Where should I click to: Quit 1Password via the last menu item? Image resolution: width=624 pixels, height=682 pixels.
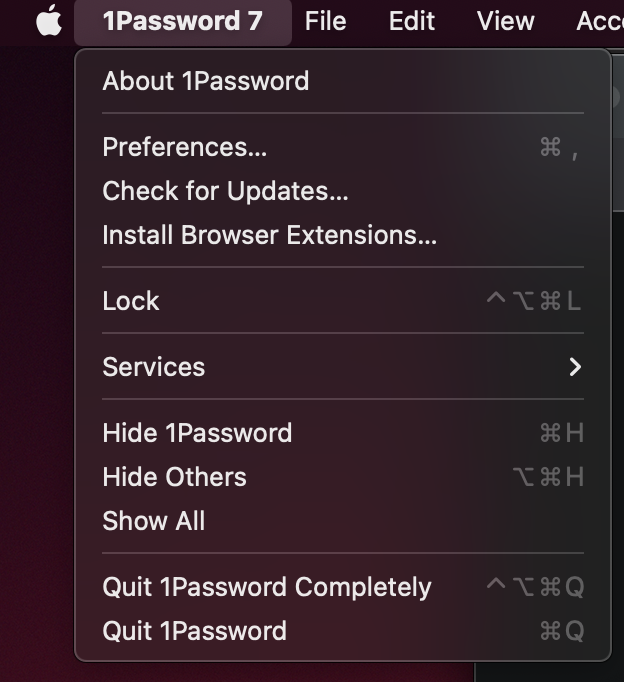coord(194,631)
